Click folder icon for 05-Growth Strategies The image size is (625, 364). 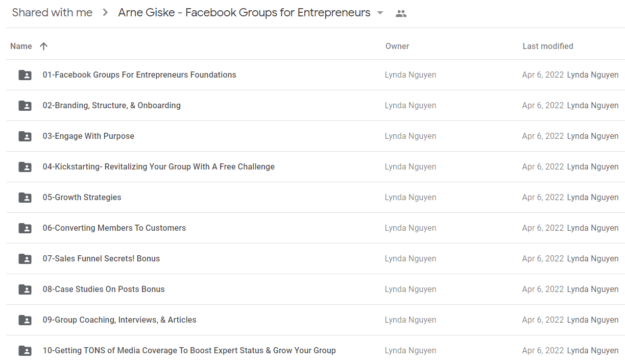[25, 198]
